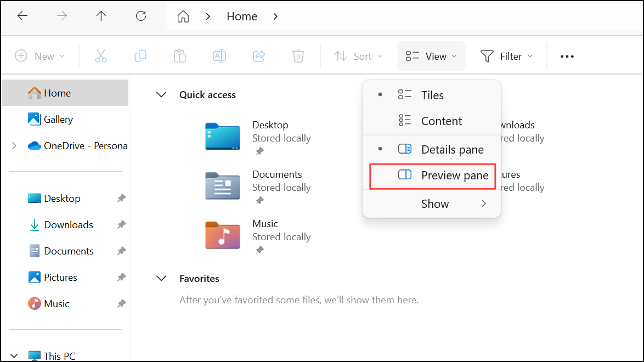The height and width of the screenshot is (362, 644).
Task: Click the See more ellipsis button
Action: coord(567,55)
